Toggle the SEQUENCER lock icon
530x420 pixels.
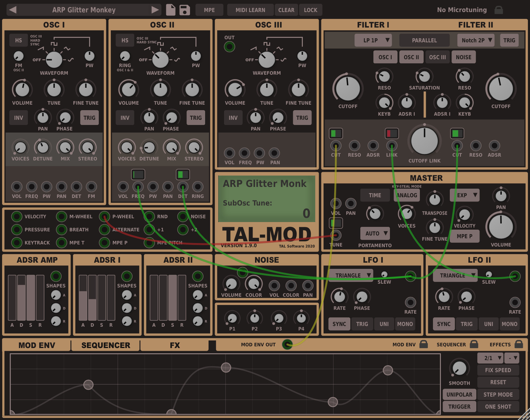point(474,344)
